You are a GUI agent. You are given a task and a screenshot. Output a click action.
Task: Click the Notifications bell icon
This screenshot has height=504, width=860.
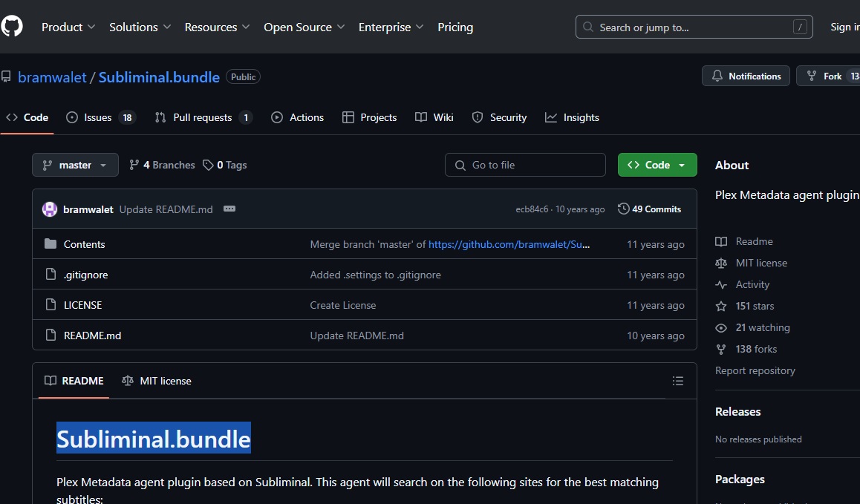716,75
